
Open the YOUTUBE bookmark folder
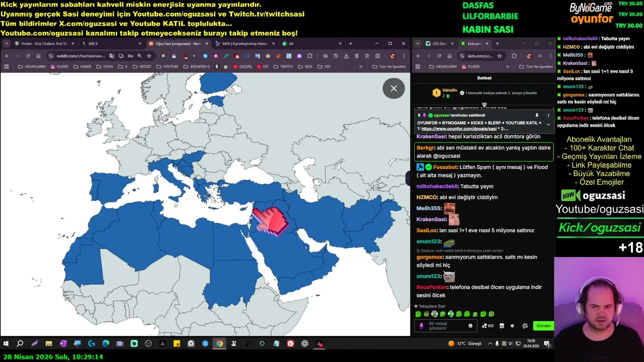click(167, 66)
